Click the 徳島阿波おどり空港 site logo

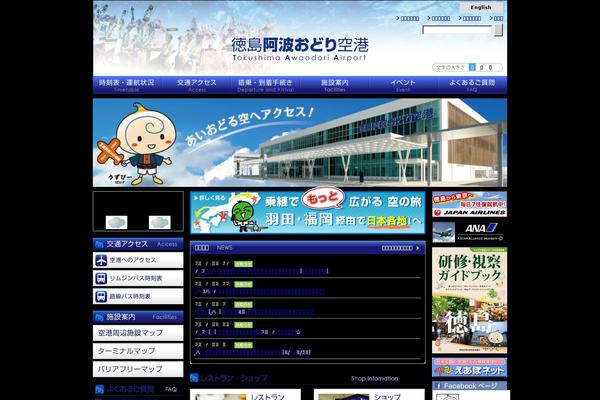[300, 49]
